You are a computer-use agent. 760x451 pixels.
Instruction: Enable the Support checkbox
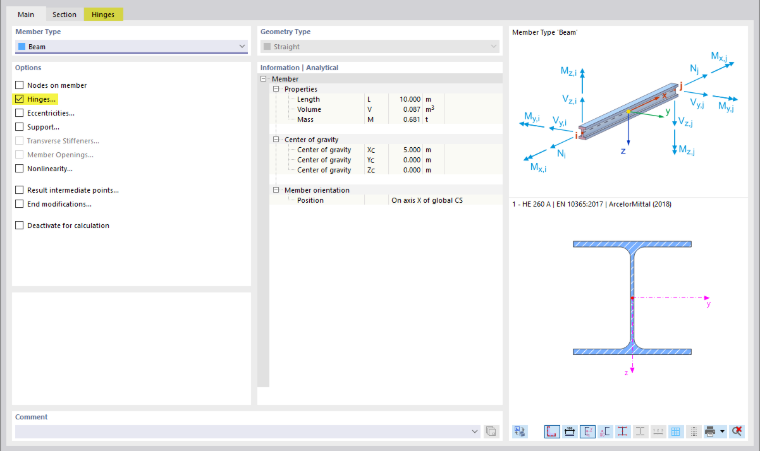19,127
